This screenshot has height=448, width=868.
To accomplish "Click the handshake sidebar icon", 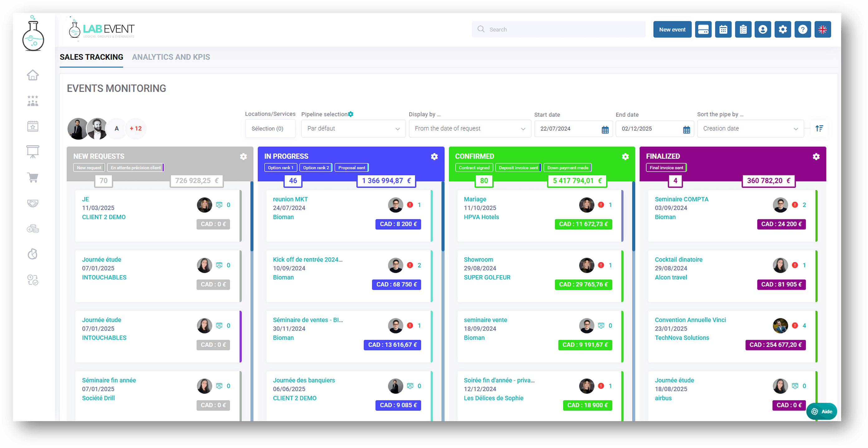I will pyautogui.click(x=33, y=203).
